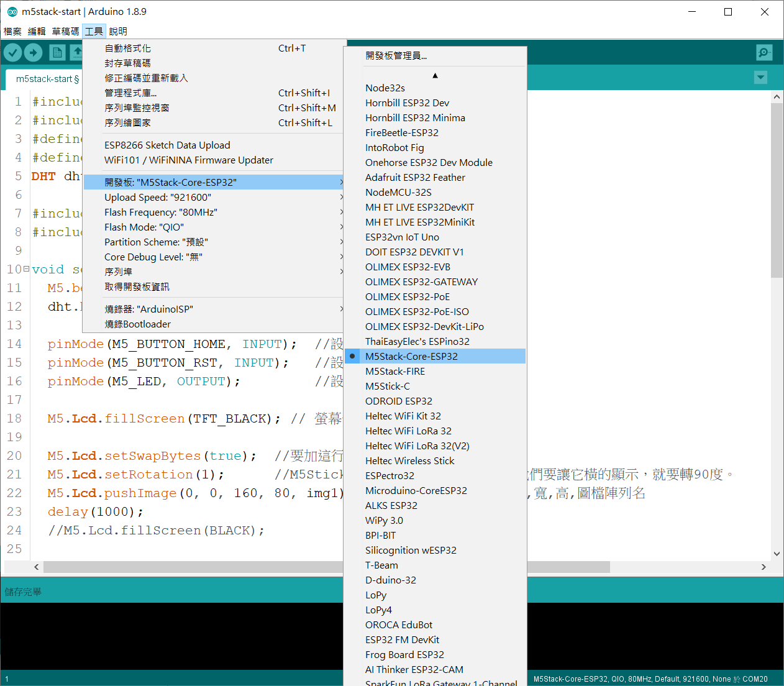Select DOIT ESP32 DEVKIT V1 board
Screen dimensions: 784x686
(x=435, y=252)
